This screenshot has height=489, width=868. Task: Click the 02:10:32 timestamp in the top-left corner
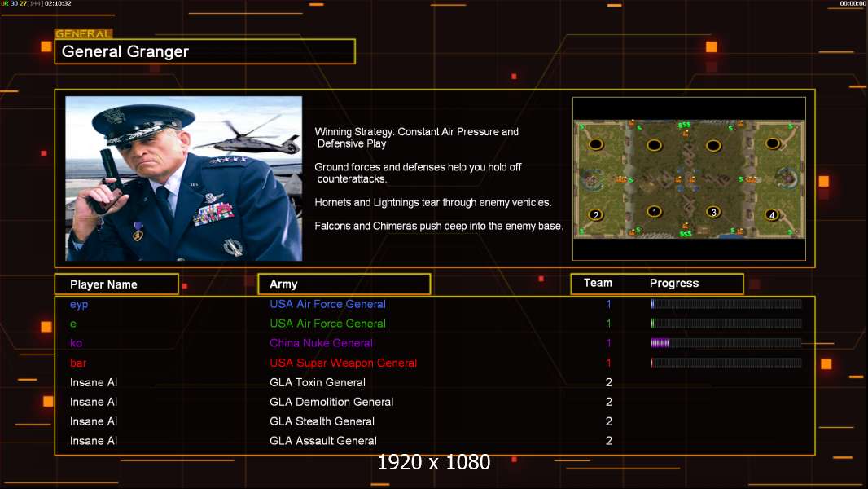coord(58,3)
